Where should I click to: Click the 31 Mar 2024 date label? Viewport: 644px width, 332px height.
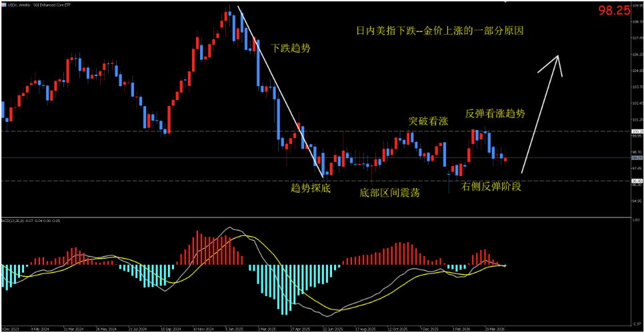click(73, 329)
